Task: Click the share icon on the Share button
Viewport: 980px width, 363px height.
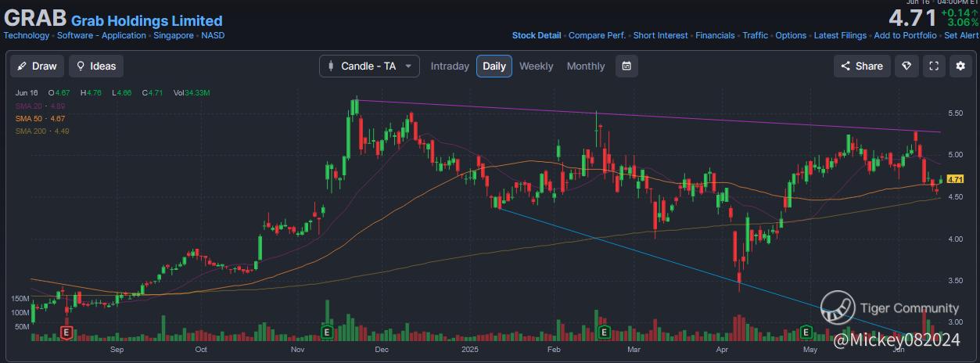Action: click(x=845, y=66)
